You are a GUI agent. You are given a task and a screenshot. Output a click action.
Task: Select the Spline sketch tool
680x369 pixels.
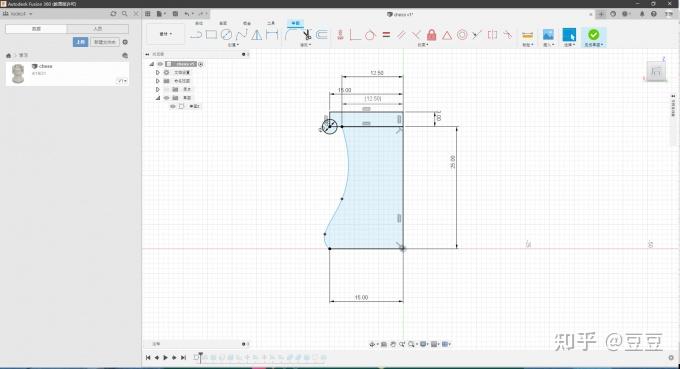click(242, 35)
